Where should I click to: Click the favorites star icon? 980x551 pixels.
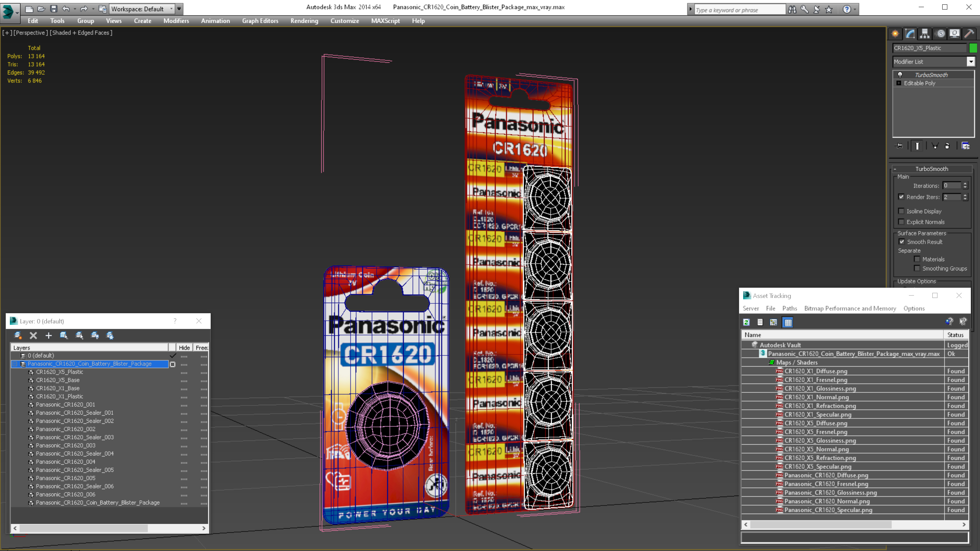(x=829, y=9)
